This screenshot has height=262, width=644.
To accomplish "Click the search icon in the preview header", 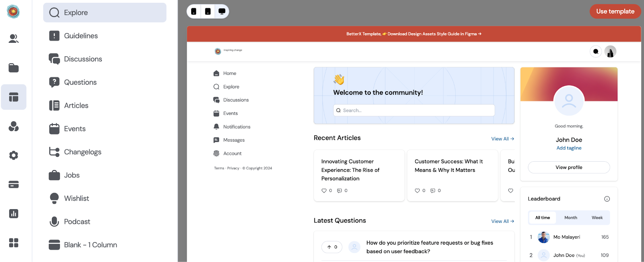I will 596,52.
